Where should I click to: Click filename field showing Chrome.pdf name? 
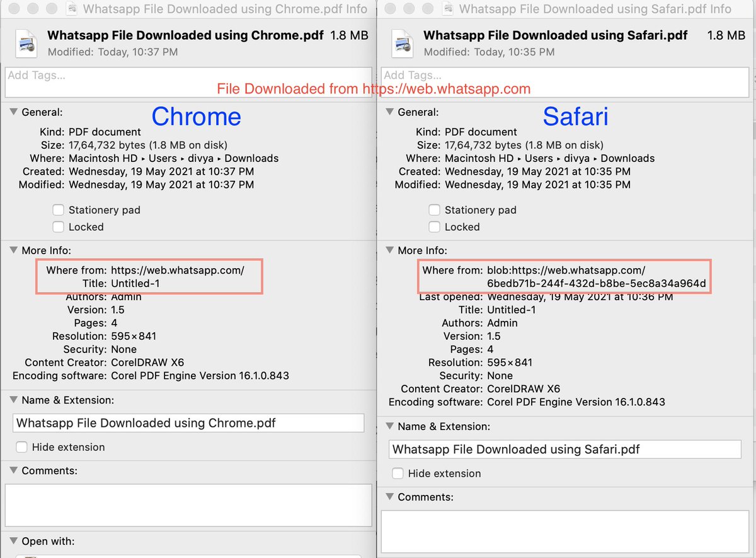pyautogui.click(x=188, y=423)
